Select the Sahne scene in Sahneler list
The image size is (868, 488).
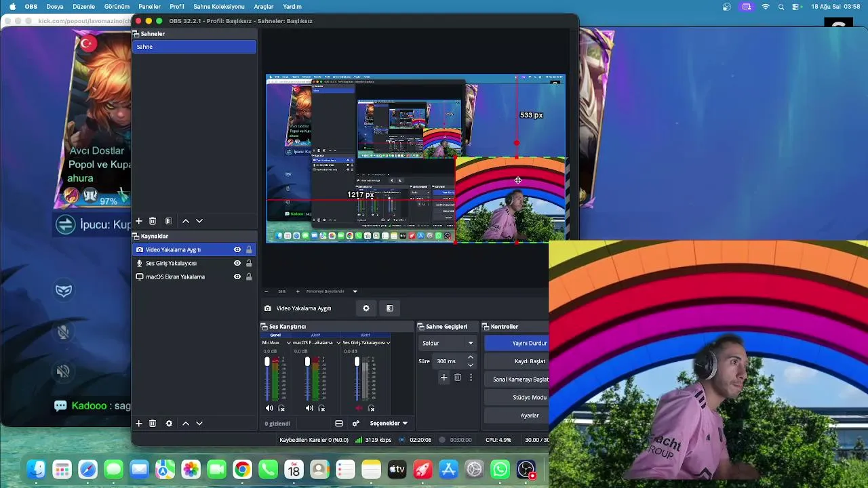194,47
